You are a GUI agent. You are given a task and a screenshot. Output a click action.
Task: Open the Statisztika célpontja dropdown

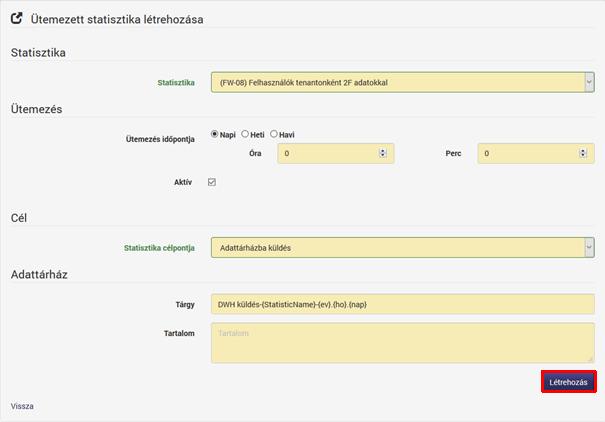click(402, 248)
